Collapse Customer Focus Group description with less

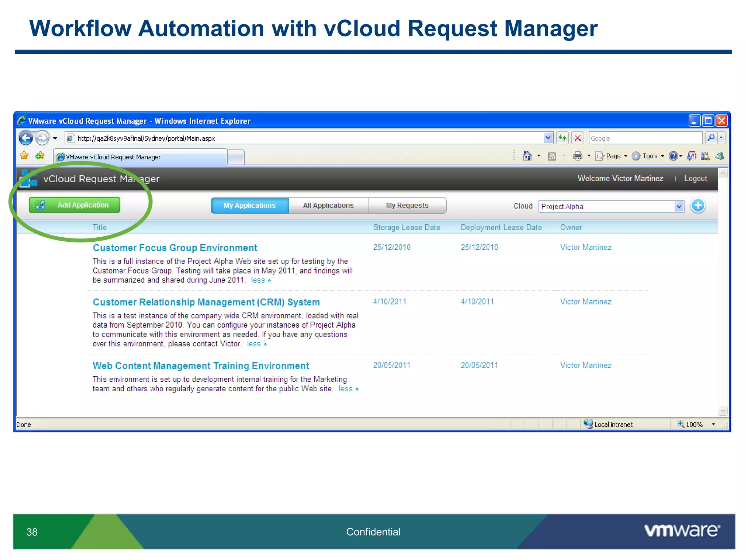(x=261, y=280)
